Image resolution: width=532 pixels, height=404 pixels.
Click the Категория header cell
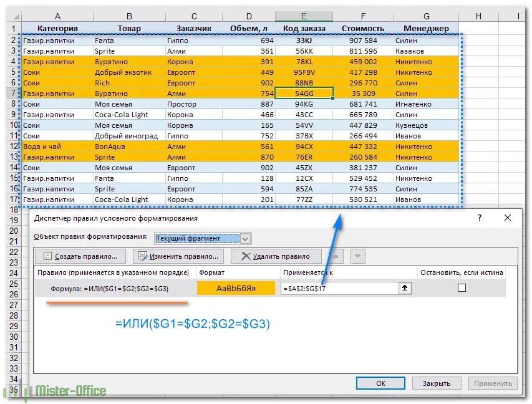57,29
